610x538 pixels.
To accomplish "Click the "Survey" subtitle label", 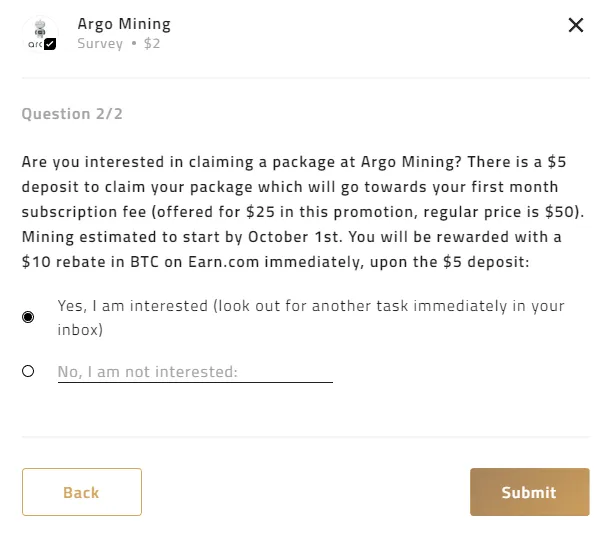I will 100,43.
